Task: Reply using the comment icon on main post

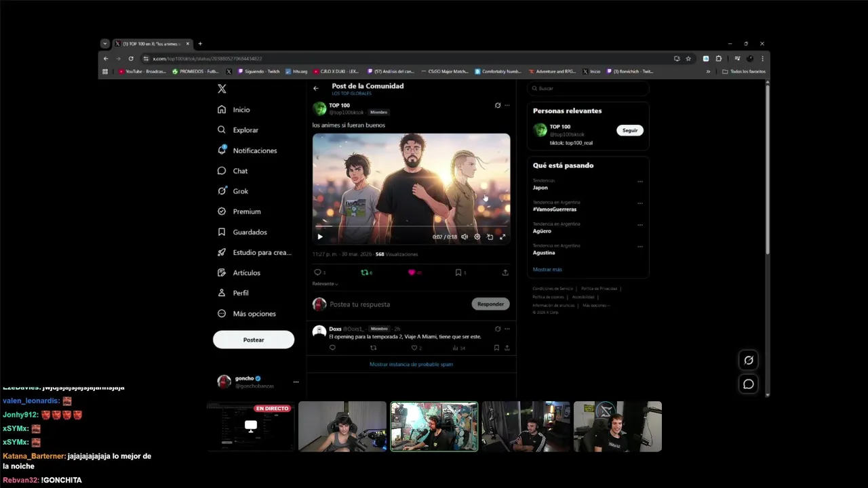Action: [x=317, y=272]
